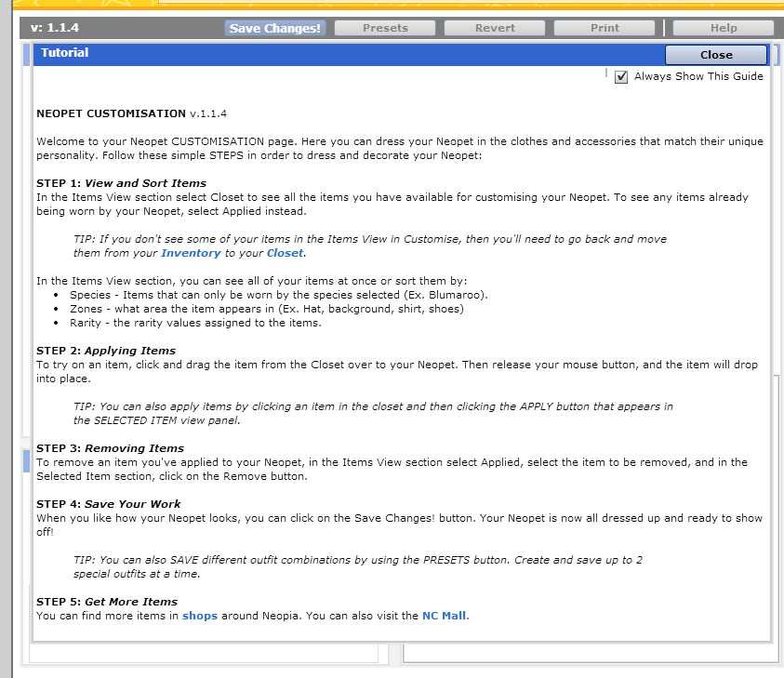
Task: Uncheck Always Show This Guide checkbox
Action: click(621, 77)
